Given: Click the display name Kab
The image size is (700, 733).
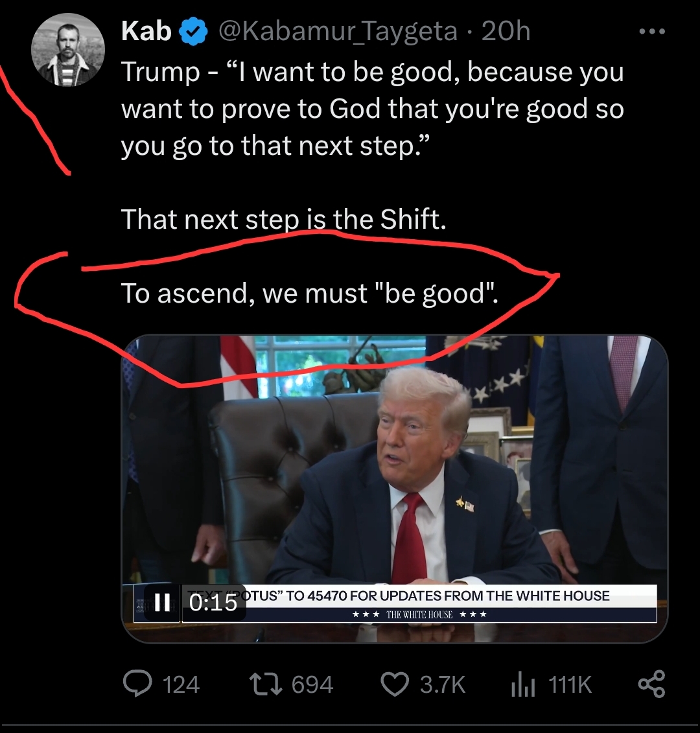Looking at the screenshot, I should point(146,32).
